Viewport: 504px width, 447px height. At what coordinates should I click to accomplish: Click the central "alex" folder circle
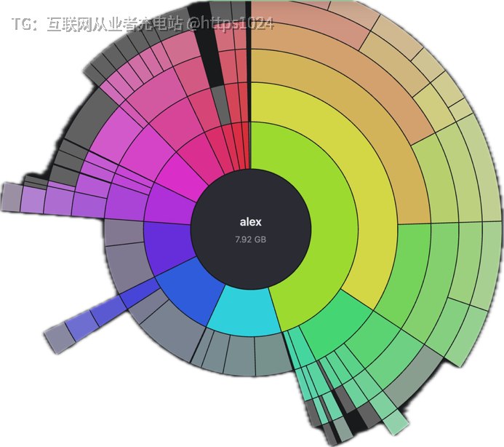click(251, 229)
